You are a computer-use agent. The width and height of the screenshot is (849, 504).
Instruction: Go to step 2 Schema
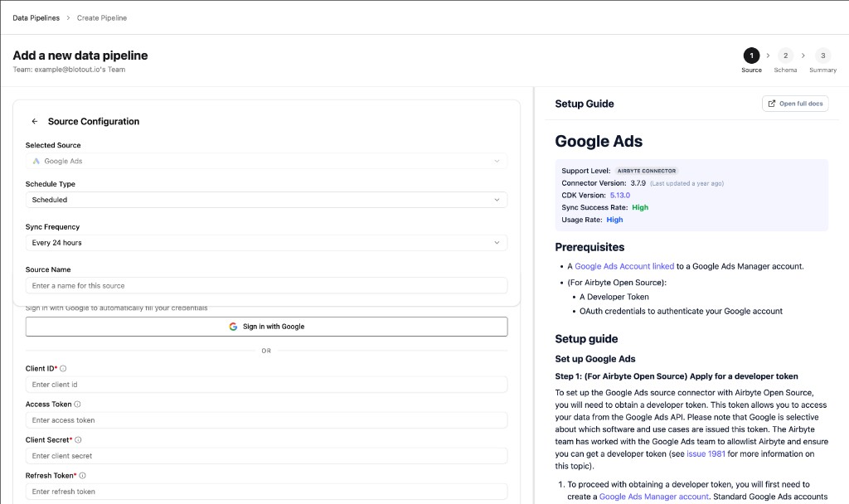coord(785,60)
